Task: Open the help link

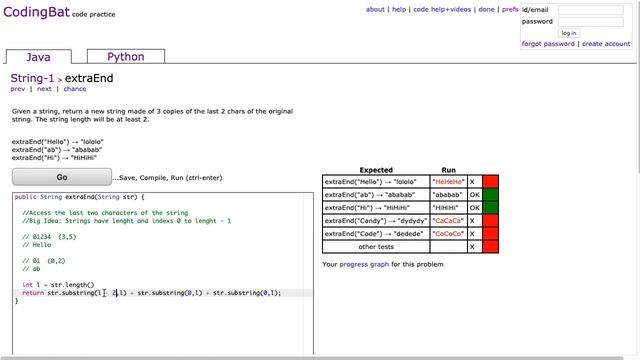Action: coord(399,9)
